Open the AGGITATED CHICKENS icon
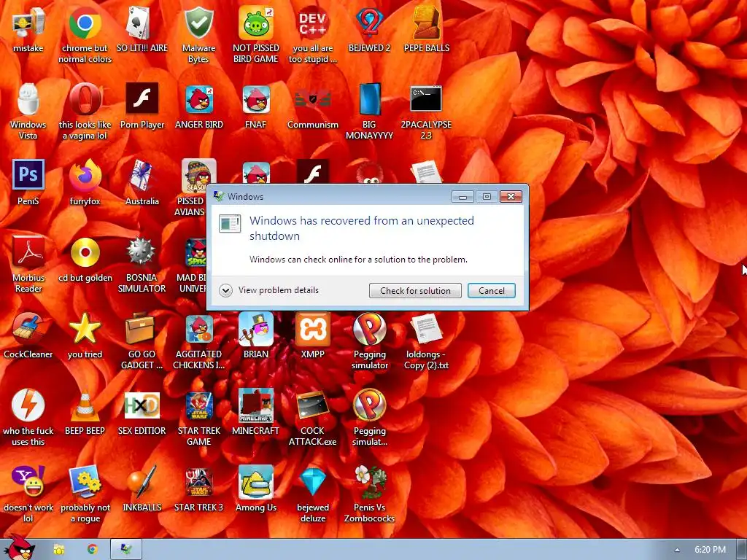Screen dimensions: 747x560 click(198, 329)
